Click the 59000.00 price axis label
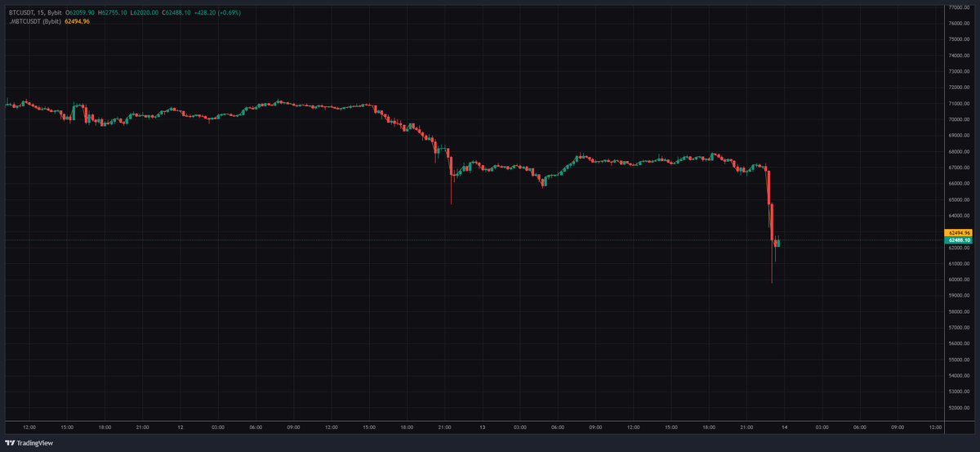Image resolution: width=980 pixels, height=452 pixels. 959,296
